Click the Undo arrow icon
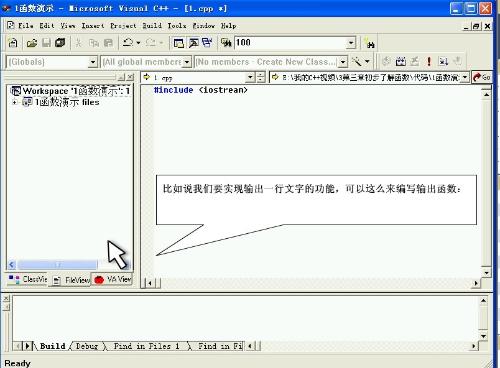500x368 pixels. point(128,43)
